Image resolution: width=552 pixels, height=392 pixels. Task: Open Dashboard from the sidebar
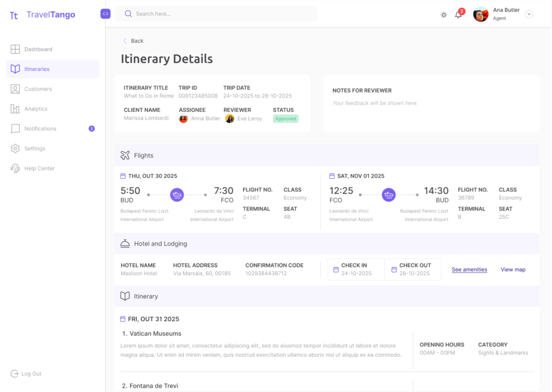pos(38,50)
